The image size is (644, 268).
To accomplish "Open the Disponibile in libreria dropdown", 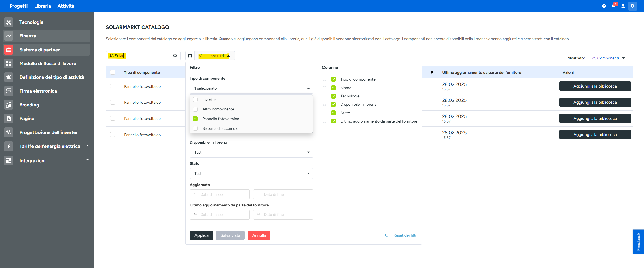I will (251, 152).
